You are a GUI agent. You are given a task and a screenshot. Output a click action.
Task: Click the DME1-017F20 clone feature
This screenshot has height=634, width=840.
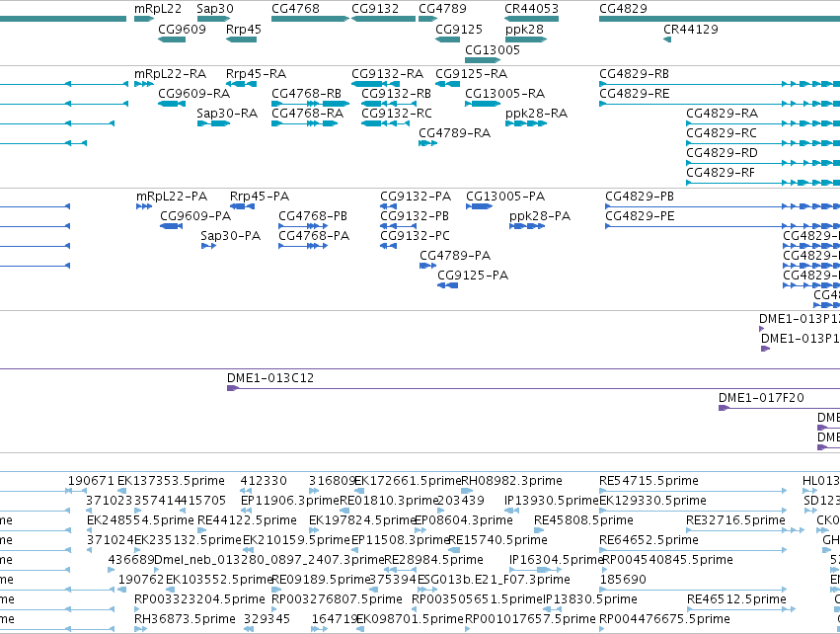761,398
